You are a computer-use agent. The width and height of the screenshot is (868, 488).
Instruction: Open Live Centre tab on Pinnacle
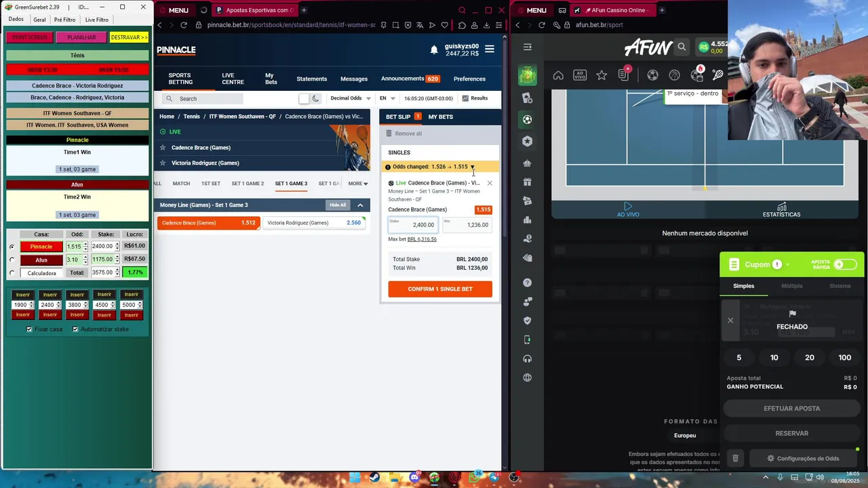233,79
